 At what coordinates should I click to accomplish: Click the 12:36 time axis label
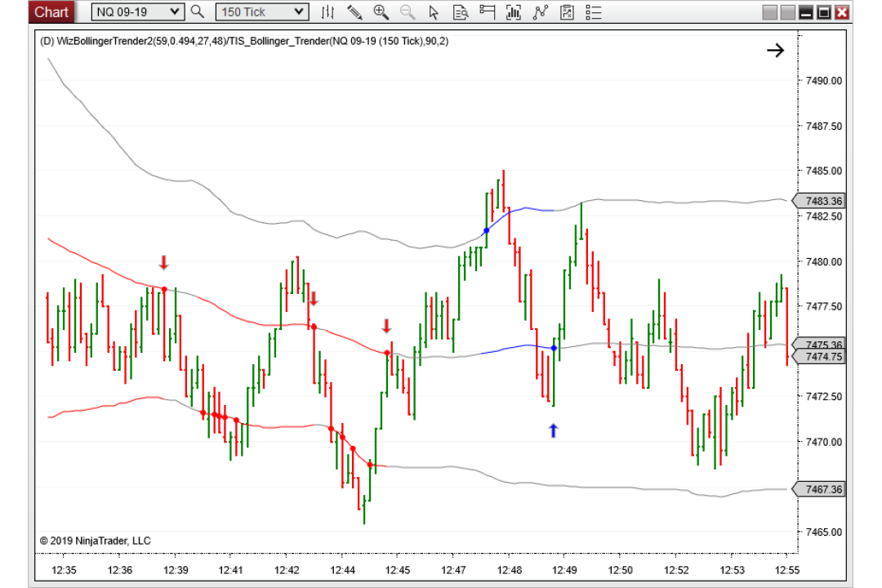(120, 570)
